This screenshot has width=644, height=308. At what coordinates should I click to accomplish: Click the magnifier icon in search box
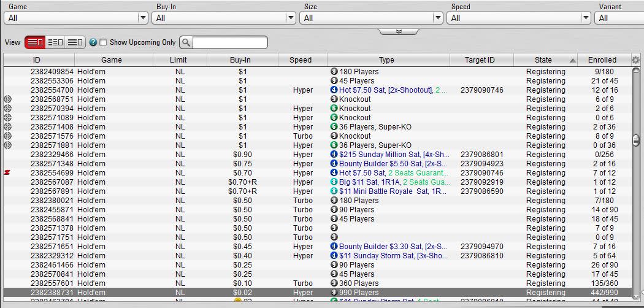click(186, 42)
